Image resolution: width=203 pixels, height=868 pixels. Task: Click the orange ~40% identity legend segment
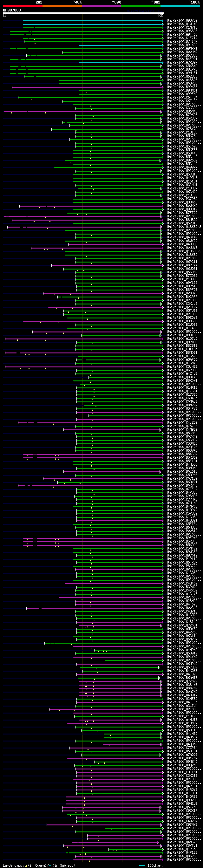62,6
